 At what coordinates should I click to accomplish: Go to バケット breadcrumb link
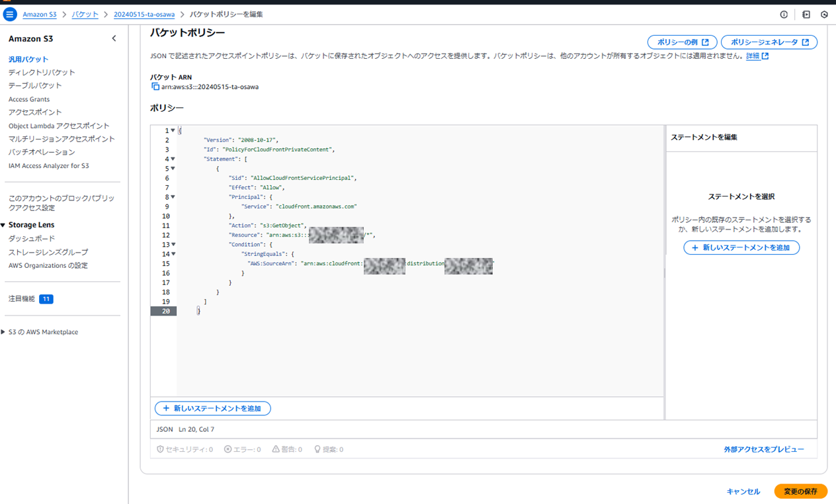point(85,15)
